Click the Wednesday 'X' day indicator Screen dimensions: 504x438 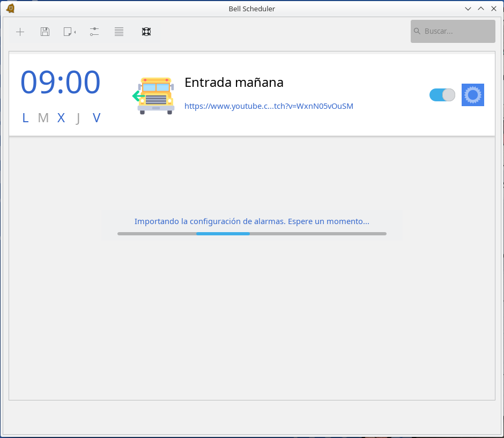point(61,118)
